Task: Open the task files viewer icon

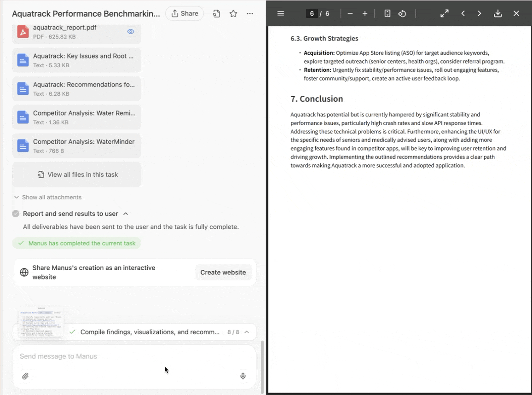Action: click(x=216, y=13)
